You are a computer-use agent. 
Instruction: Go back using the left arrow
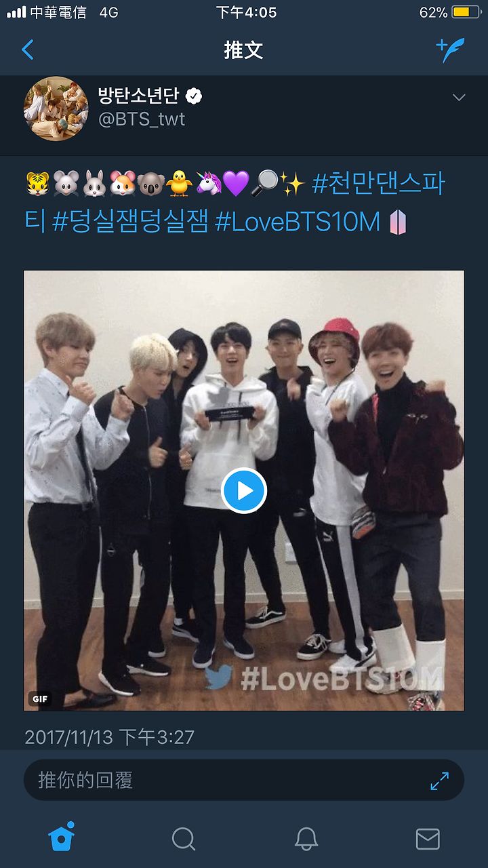coord(28,50)
